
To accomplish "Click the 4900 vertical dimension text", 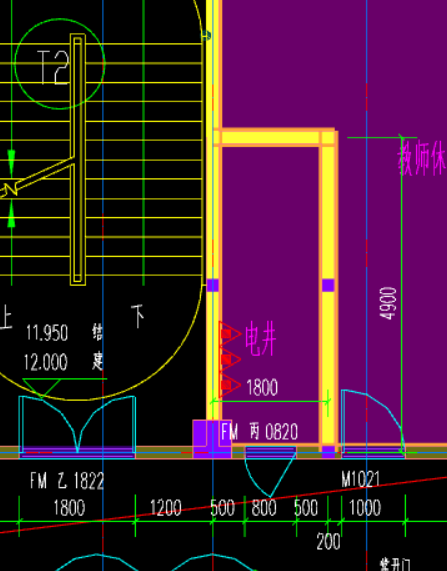I will 388,303.
